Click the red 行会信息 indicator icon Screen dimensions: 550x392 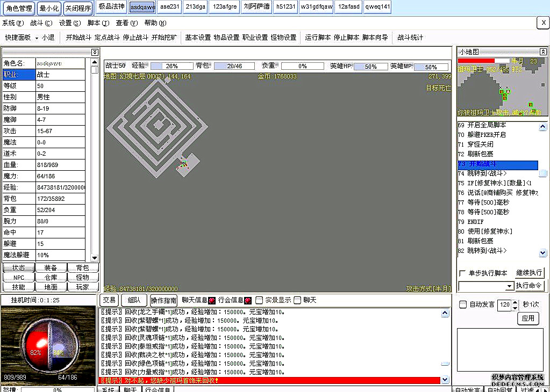coord(248,301)
